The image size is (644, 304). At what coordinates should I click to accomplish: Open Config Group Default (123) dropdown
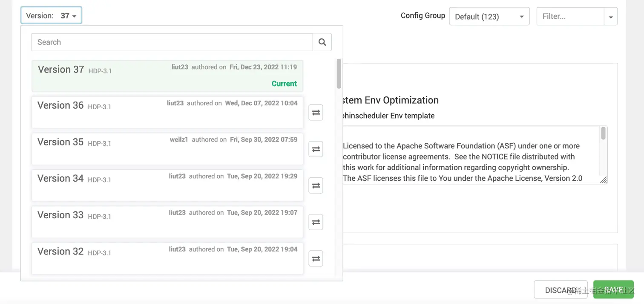[x=489, y=17]
